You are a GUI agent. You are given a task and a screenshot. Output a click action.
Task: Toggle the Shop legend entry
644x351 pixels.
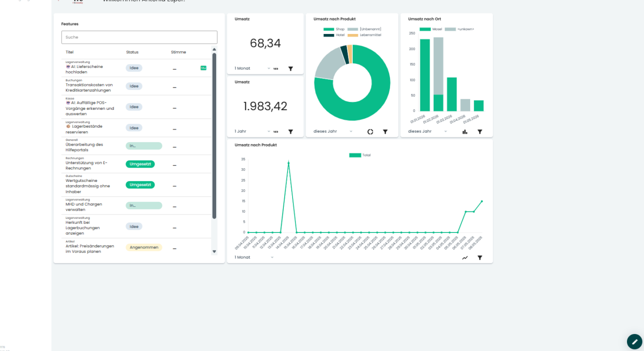tap(334, 29)
